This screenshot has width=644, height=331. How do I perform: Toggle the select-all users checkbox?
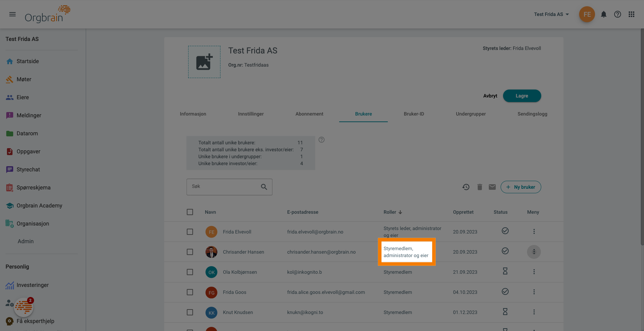pyautogui.click(x=190, y=212)
